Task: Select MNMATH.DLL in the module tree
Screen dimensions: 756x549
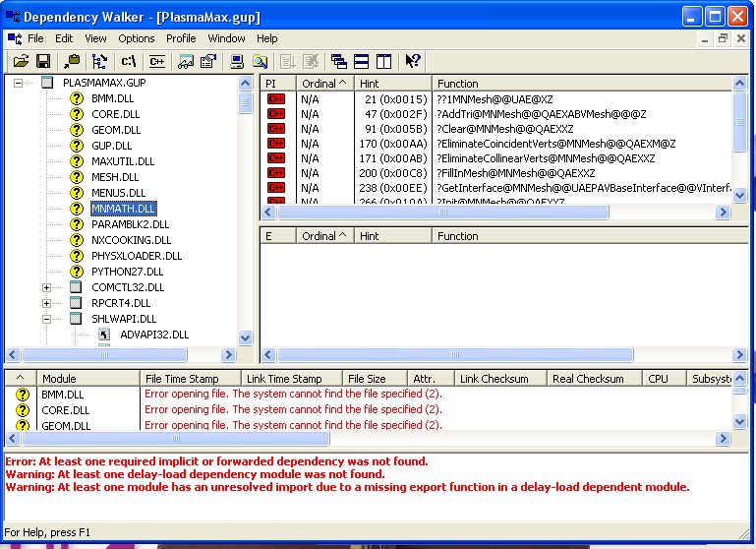Action: point(124,209)
